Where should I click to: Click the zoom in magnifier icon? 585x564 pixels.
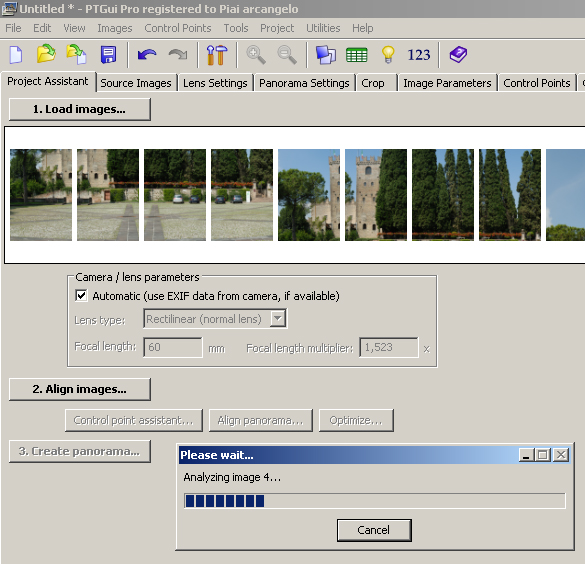click(256, 55)
